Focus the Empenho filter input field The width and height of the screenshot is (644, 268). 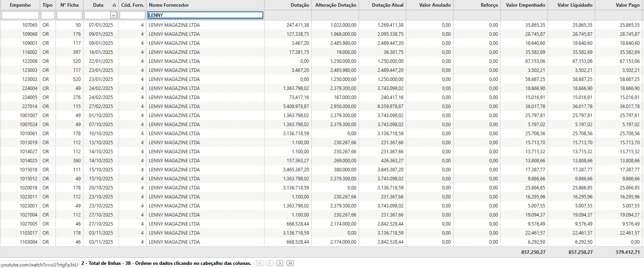tap(20, 15)
